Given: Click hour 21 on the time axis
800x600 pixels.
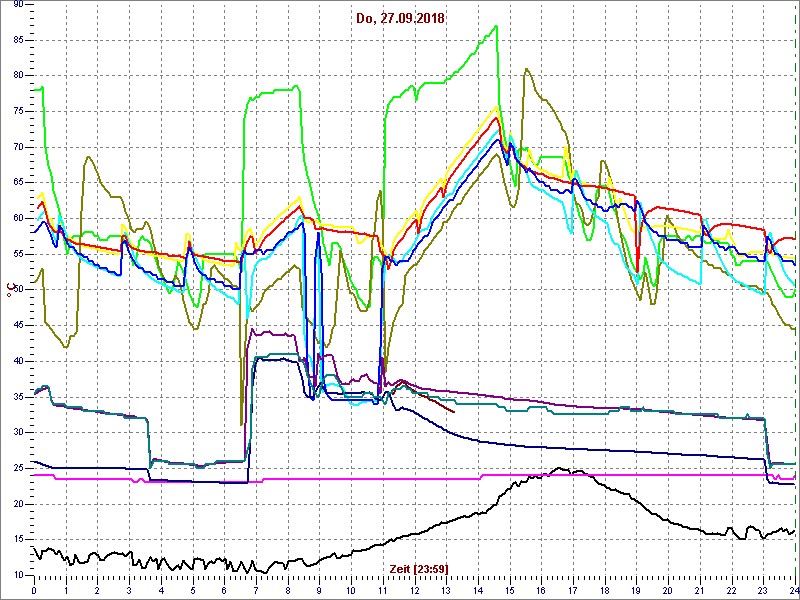Looking at the screenshot, I should click(x=699, y=590).
